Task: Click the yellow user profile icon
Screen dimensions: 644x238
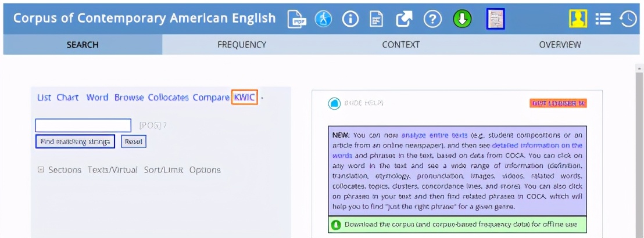Action: (578, 19)
